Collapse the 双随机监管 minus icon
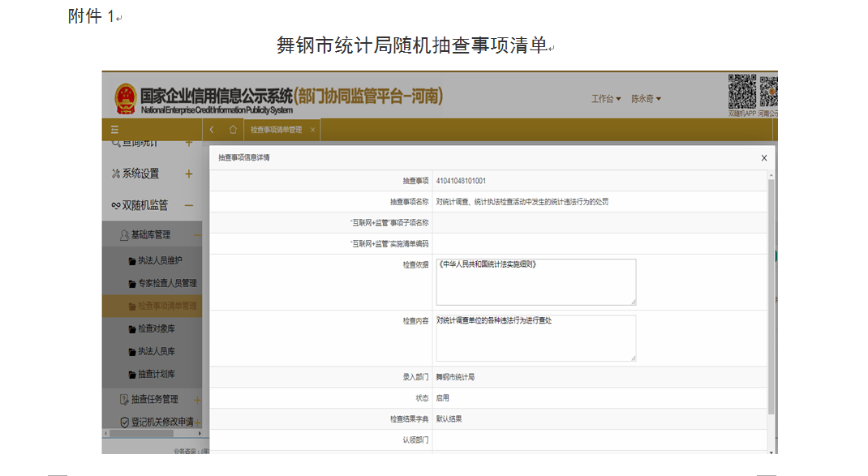Image resolution: width=868 pixels, height=476 pixels. [x=189, y=205]
